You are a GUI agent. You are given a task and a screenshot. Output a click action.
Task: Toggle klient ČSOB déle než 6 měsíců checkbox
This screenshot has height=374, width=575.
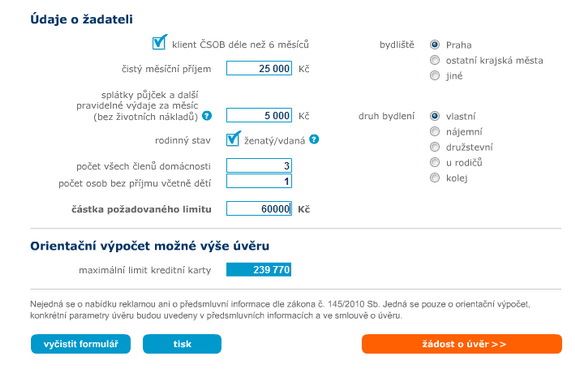tap(160, 43)
